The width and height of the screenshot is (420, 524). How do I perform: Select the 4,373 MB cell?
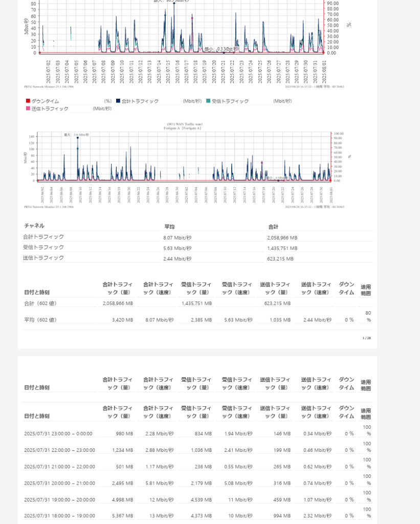[201, 516]
